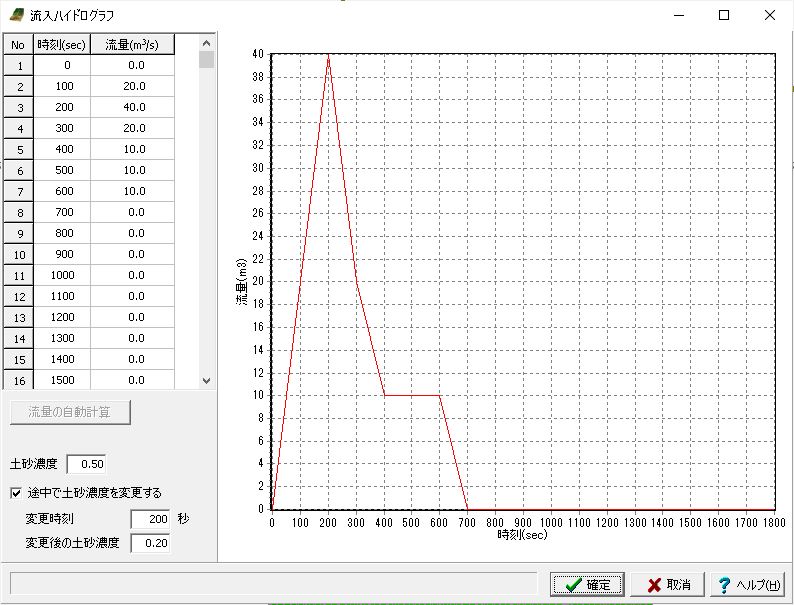Click the No column header
Screen dimensions: 794x605
[x=18, y=45]
